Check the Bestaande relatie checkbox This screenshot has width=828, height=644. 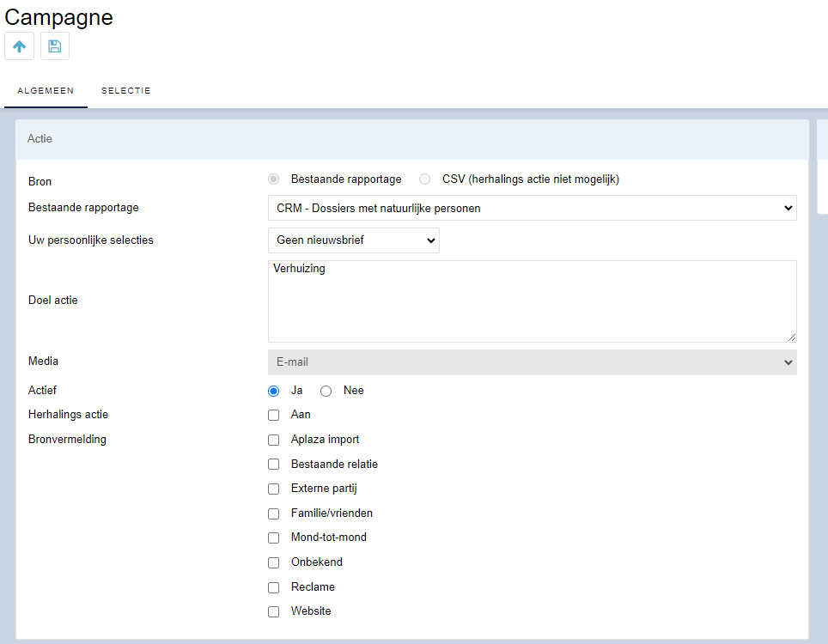tap(273, 465)
